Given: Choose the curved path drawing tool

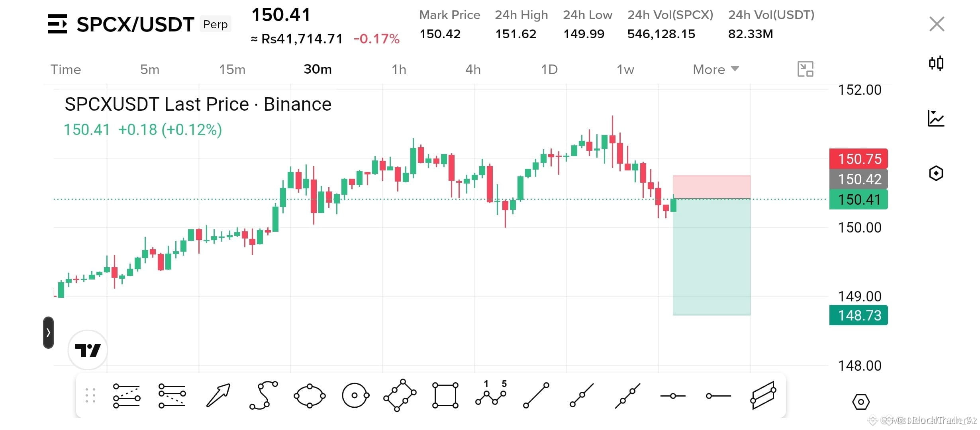Looking at the screenshot, I should (264, 395).
